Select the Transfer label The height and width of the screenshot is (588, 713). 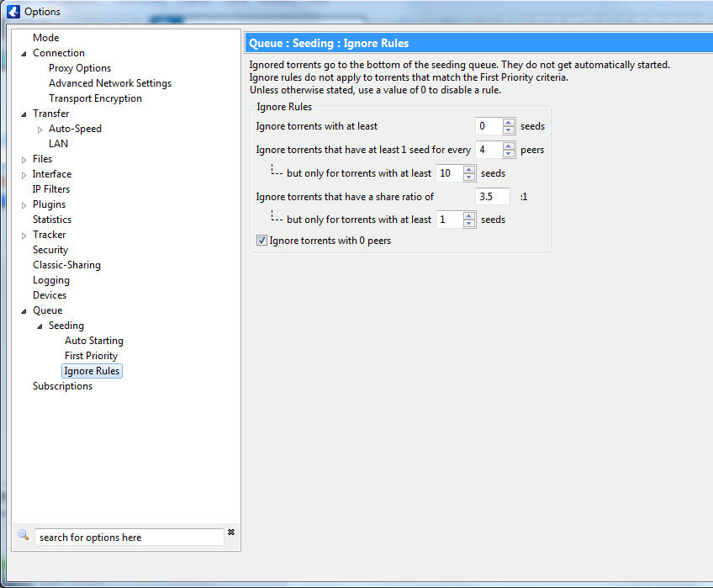51,114
